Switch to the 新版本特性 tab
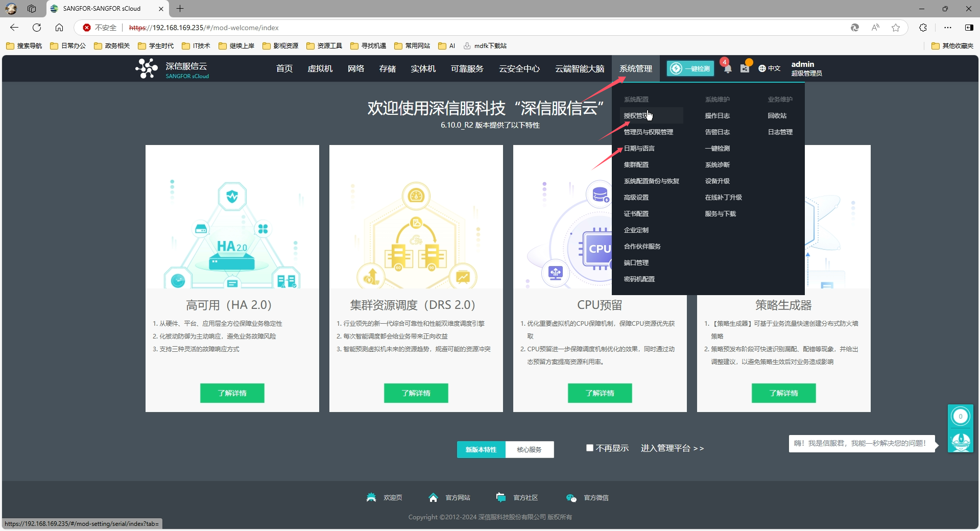The height and width of the screenshot is (531, 980). coord(481,449)
